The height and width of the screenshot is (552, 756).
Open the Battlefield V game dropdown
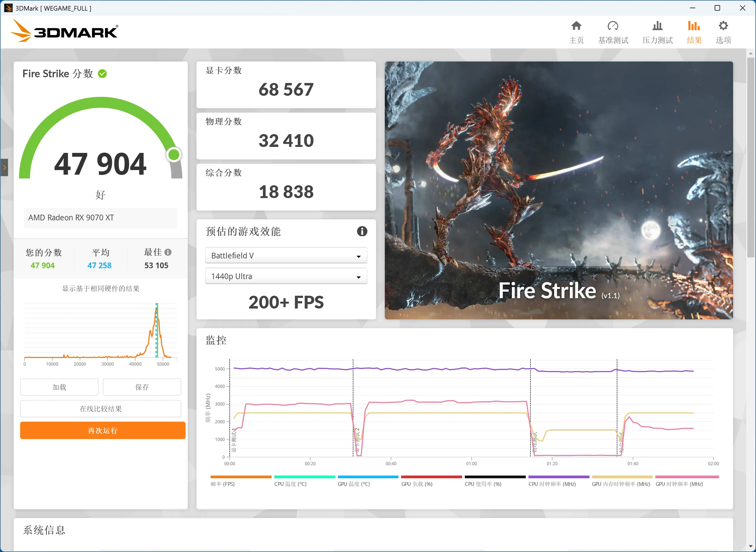[286, 255]
